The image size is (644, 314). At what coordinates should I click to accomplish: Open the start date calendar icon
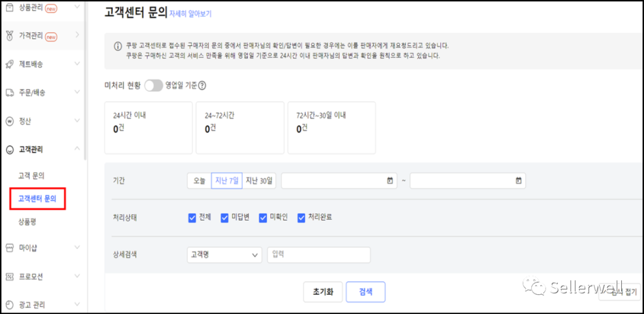390,181
